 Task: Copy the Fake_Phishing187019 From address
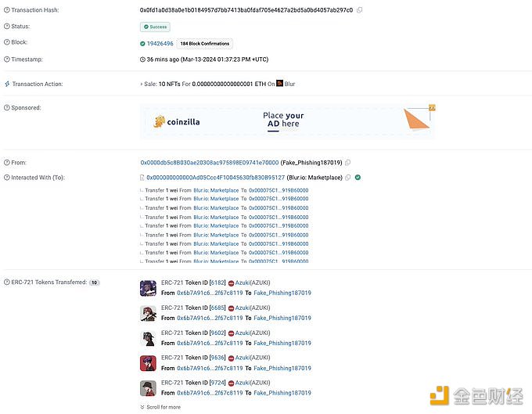[348, 163]
